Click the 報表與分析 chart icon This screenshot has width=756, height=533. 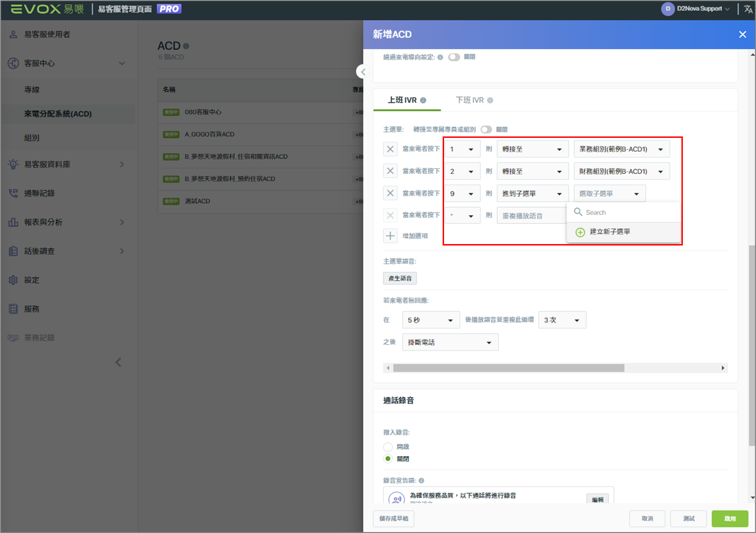tap(13, 222)
